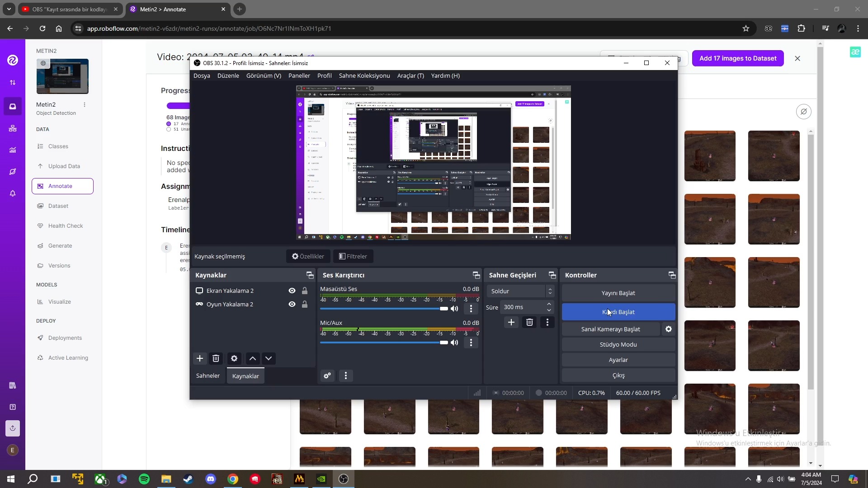Open the Soldur transition dropdown
The image size is (868, 488).
(x=522, y=291)
